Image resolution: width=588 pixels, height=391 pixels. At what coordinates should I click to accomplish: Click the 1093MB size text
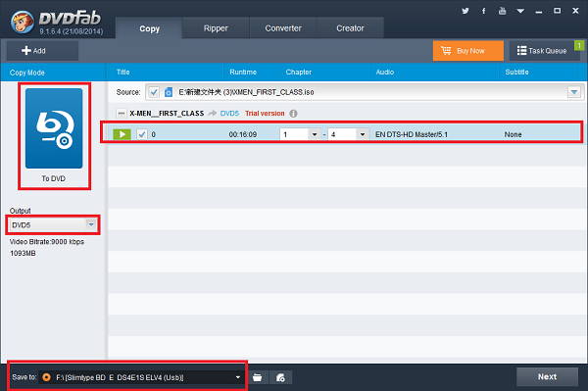23,254
